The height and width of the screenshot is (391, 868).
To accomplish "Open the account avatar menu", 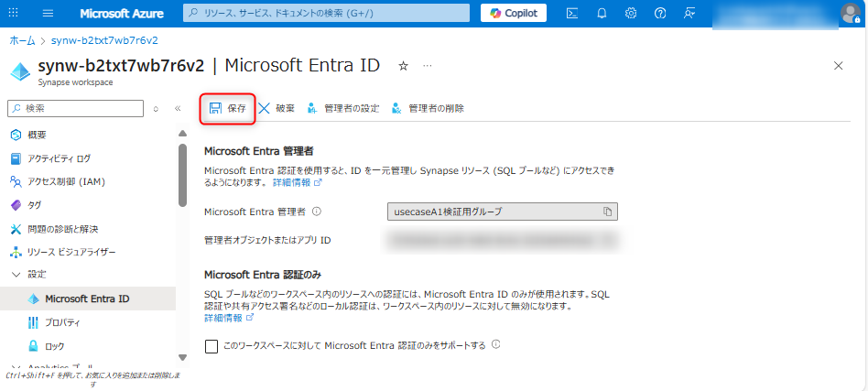I will 851,14.
